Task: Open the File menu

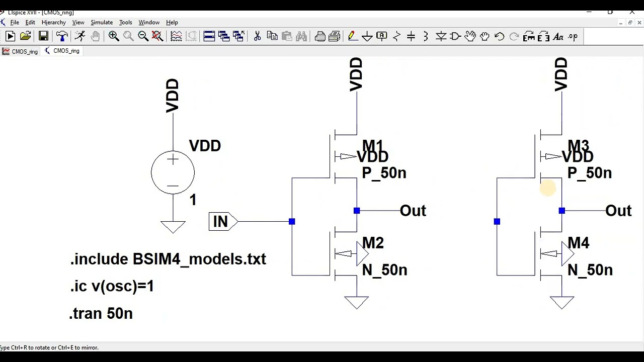Action: tap(15, 22)
